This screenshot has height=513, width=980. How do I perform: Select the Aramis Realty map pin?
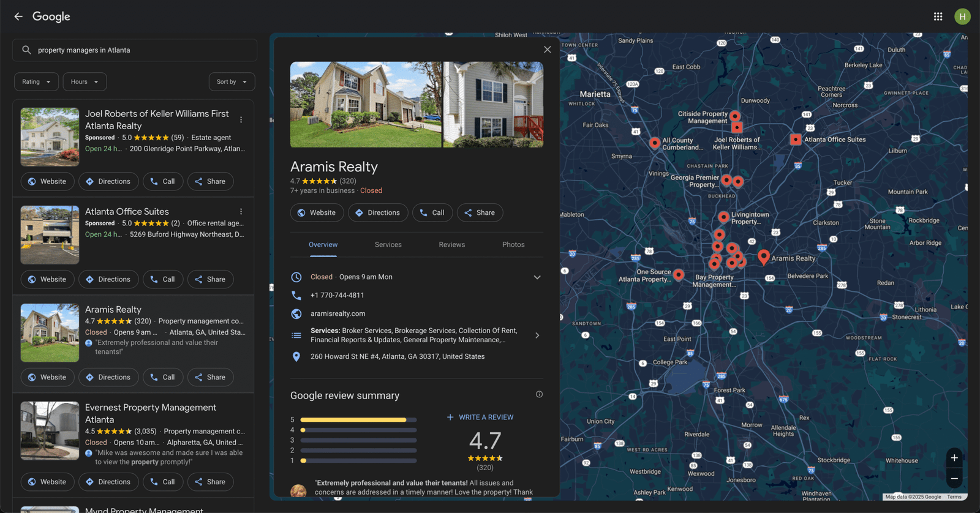[x=763, y=256]
